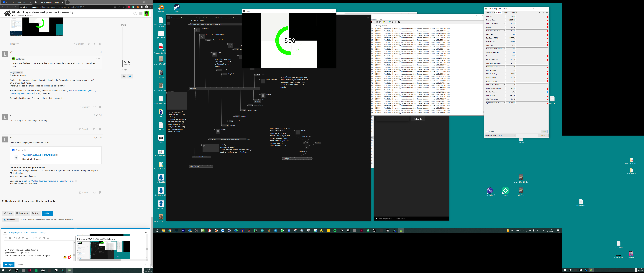
Task: Open the Watching notification level dropdown
Action: pos(11,220)
